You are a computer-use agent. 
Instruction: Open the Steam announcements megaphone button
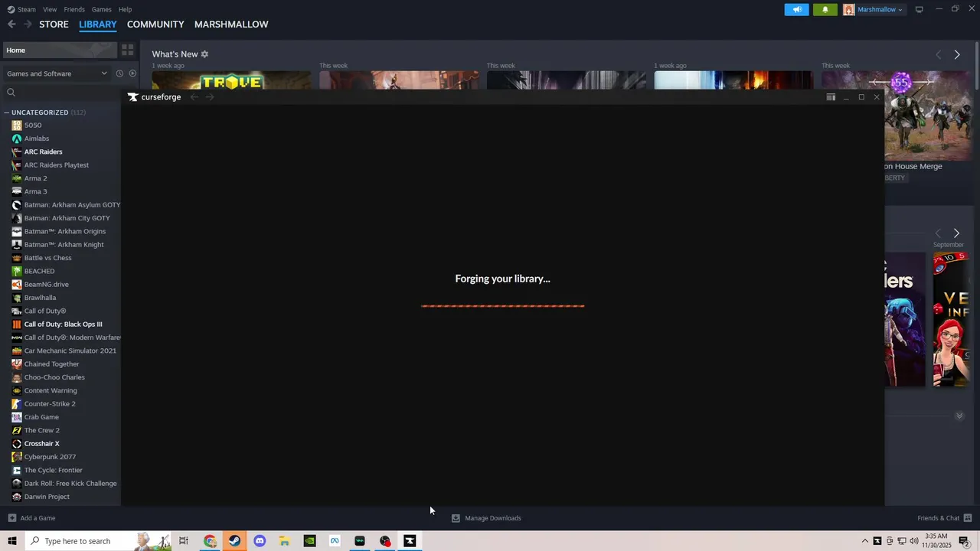click(796, 9)
